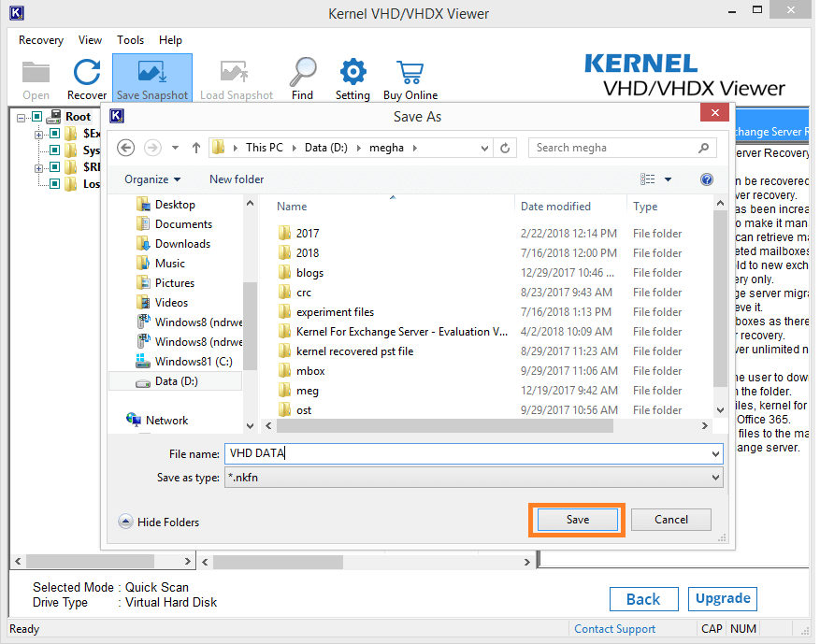The image size is (820, 644).
Task: Open the Save as type combo box
Action: click(474, 478)
